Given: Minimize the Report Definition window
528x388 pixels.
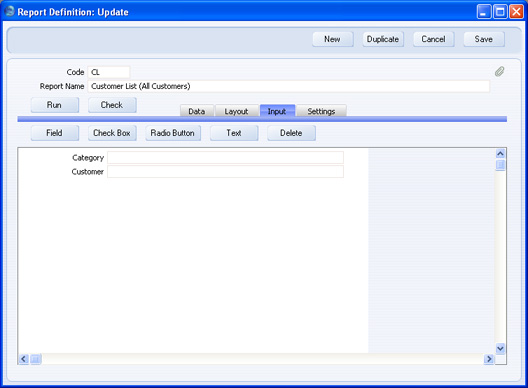Looking at the screenshot, I should 484,12.
